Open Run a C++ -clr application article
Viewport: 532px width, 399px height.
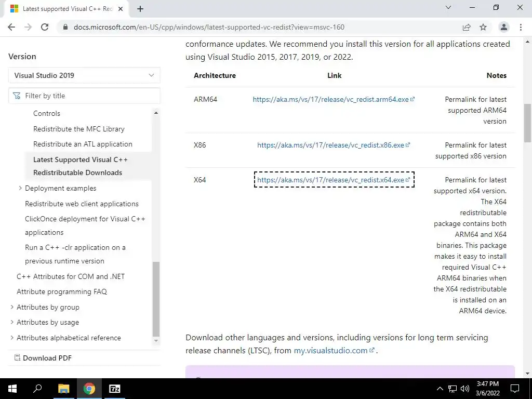75,254
